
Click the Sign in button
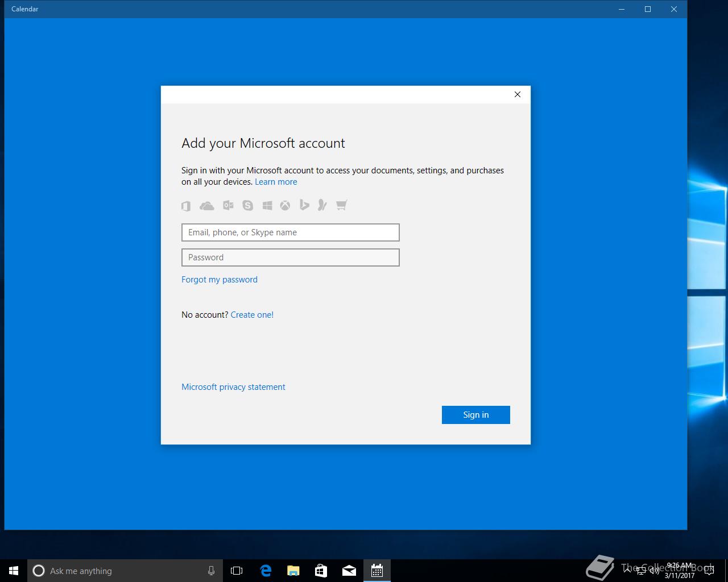[476, 415]
